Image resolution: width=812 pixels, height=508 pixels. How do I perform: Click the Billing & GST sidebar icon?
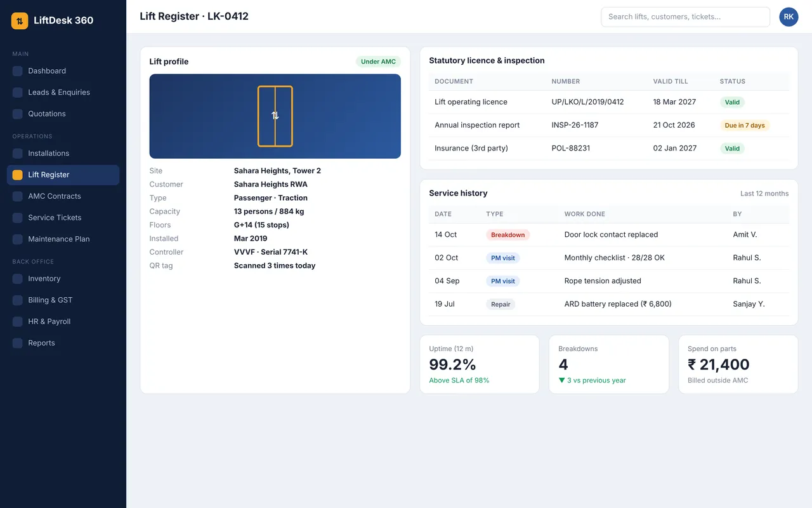point(18,300)
